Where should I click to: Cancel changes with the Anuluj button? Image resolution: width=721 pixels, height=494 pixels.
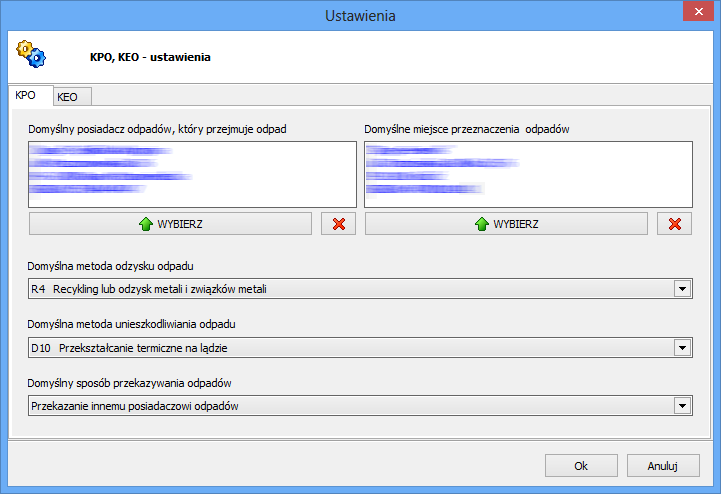click(x=663, y=466)
